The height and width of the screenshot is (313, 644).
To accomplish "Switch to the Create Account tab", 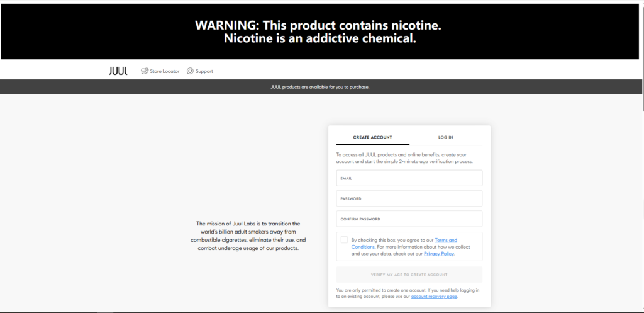I will (x=372, y=137).
